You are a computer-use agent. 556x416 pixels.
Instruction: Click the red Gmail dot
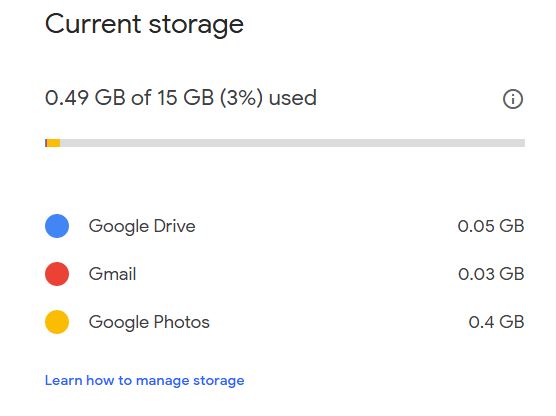[57, 274]
